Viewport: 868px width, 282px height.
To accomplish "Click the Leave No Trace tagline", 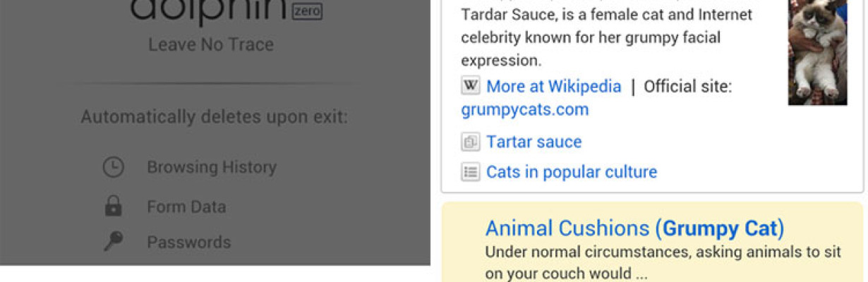I will [x=211, y=44].
